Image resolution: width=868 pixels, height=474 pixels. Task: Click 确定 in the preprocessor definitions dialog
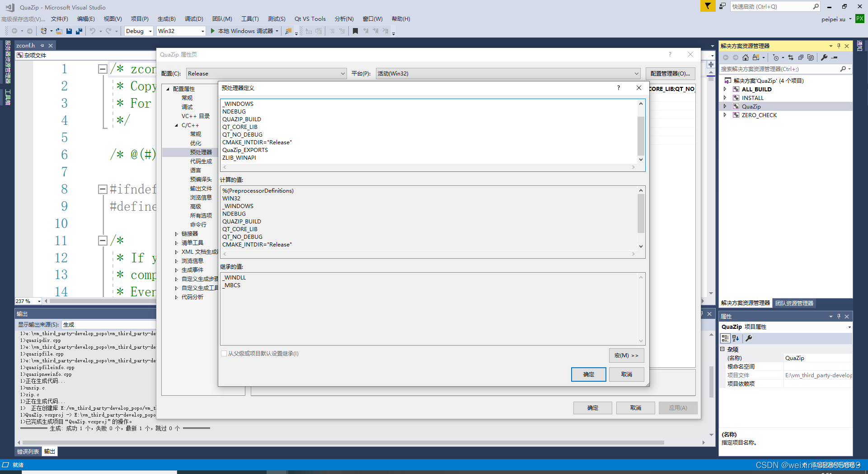pos(588,374)
